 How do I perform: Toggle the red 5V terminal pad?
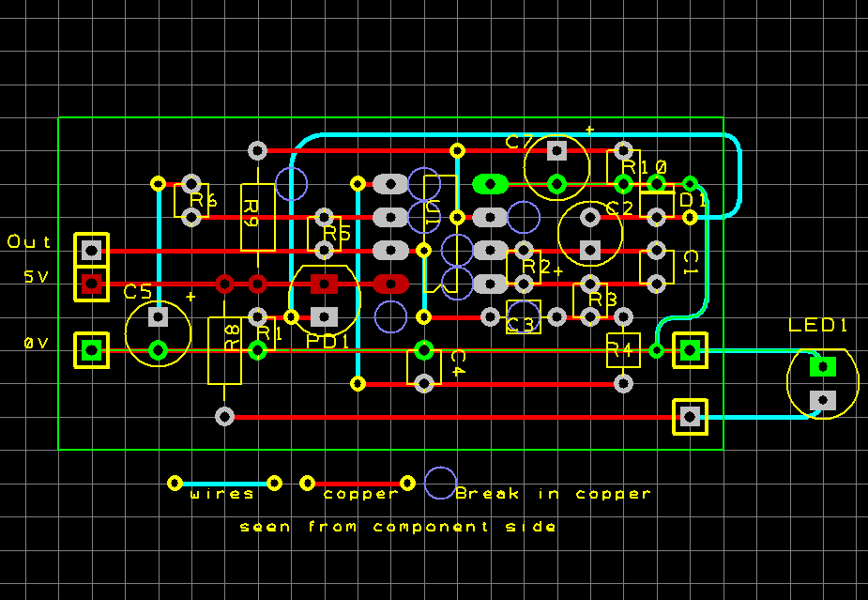(x=90, y=283)
